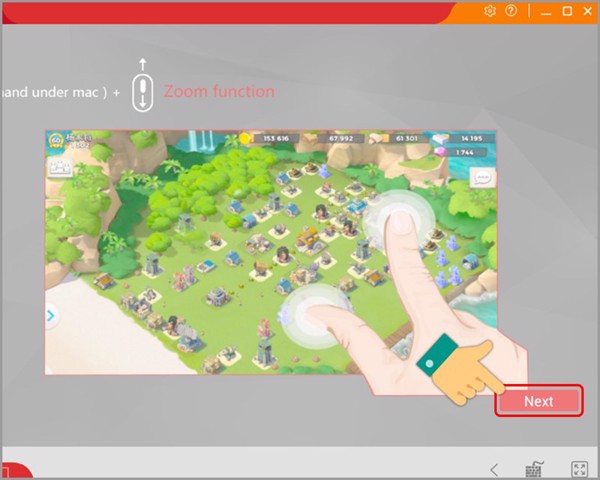Click the 'Zoom function' label
The width and height of the screenshot is (600, 480).
[x=219, y=91]
